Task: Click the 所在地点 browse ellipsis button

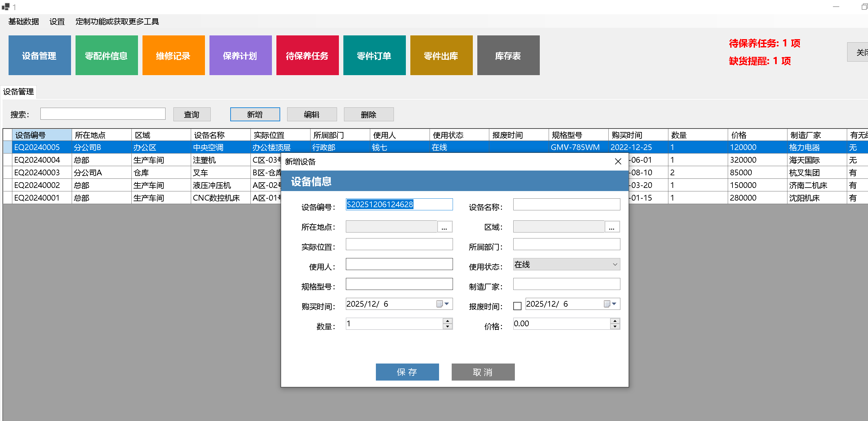Action: [444, 227]
